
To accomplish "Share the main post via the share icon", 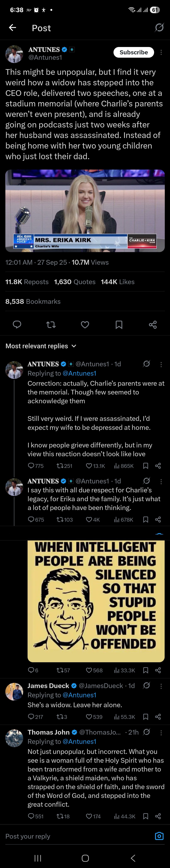I will (x=153, y=325).
